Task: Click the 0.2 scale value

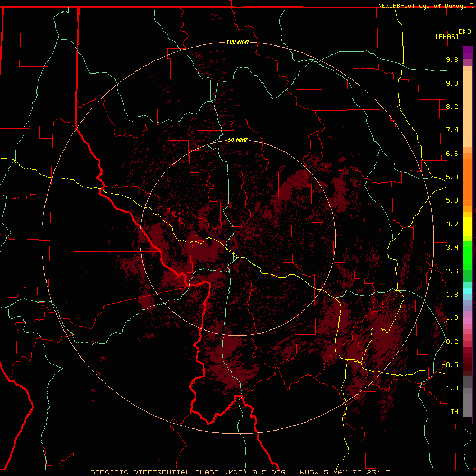Action: pos(452,342)
